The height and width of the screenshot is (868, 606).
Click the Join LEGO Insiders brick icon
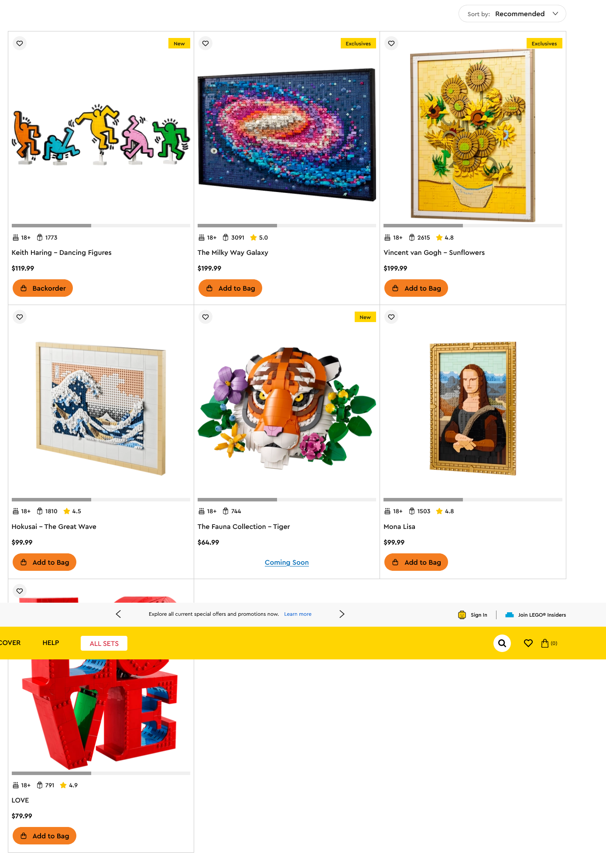click(x=510, y=615)
